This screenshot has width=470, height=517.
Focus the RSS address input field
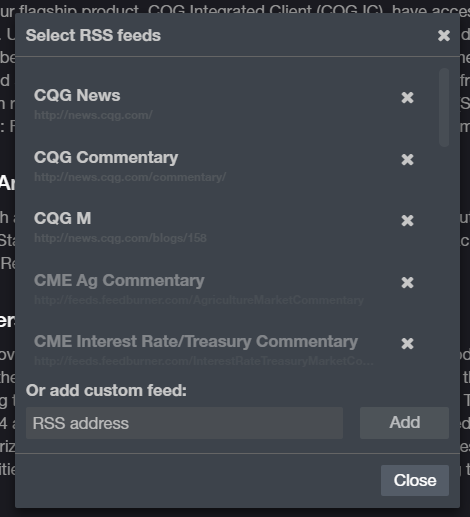pos(184,423)
